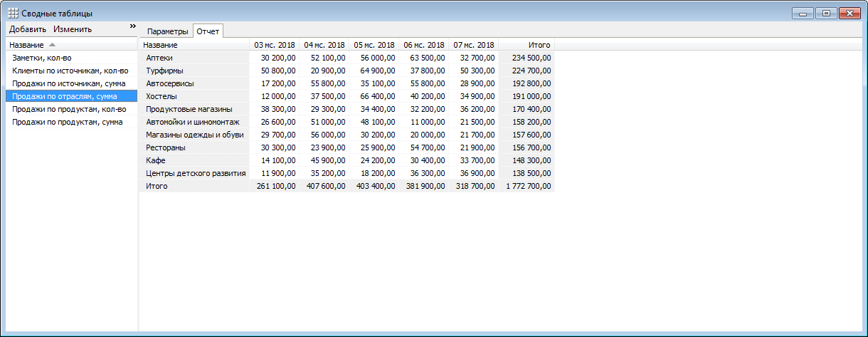This screenshot has width=868, height=337.
Task: Select the Аптеки row name cell
Action: click(159, 58)
